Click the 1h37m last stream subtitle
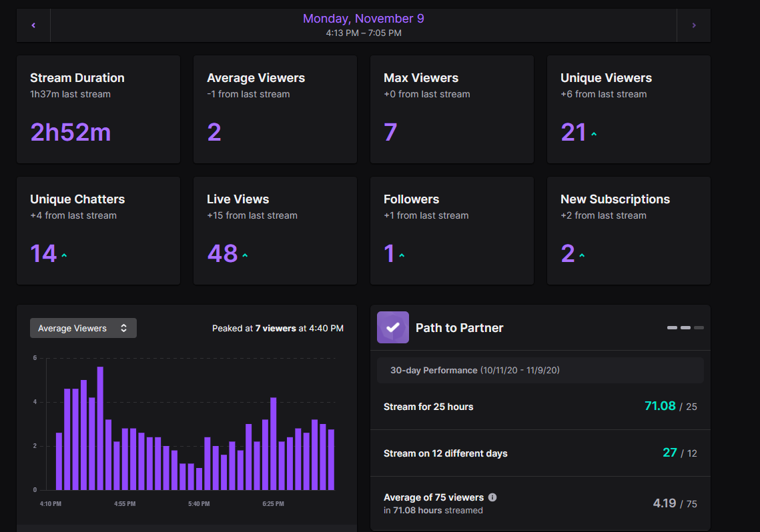This screenshot has width=760, height=532. [70, 94]
